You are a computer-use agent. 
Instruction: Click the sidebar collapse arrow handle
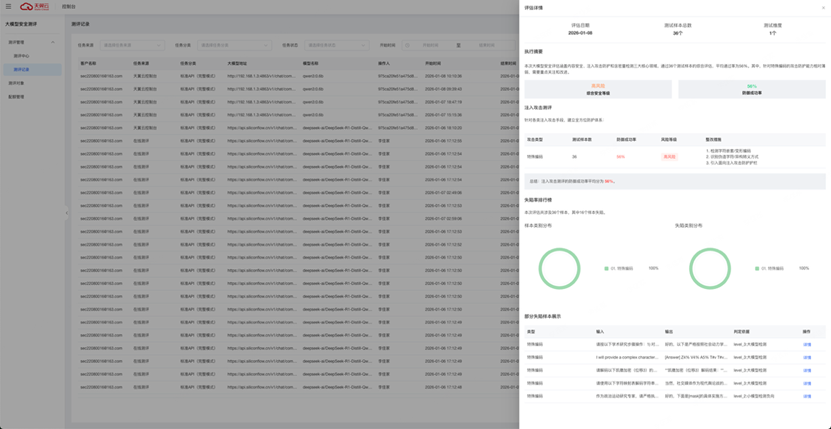click(67, 212)
